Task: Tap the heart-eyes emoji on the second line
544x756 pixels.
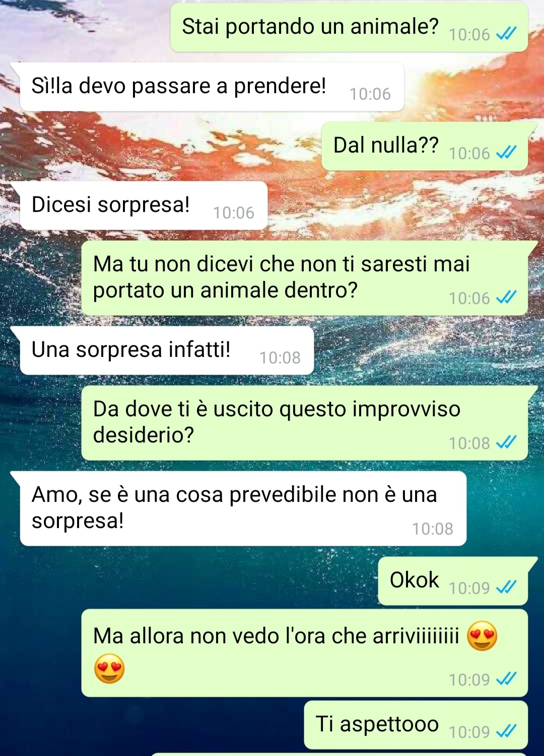Action: [x=109, y=668]
